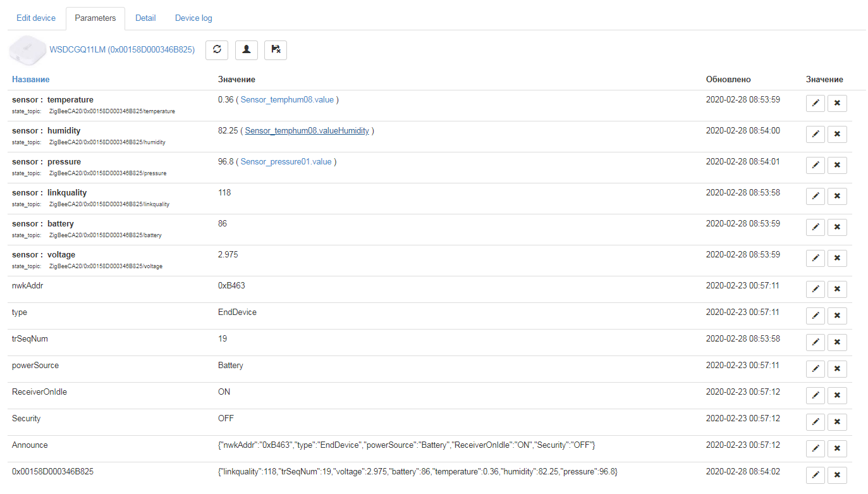Edit the sensor voltage parameter
The image size is (868, 494).
tap(816, 258)
